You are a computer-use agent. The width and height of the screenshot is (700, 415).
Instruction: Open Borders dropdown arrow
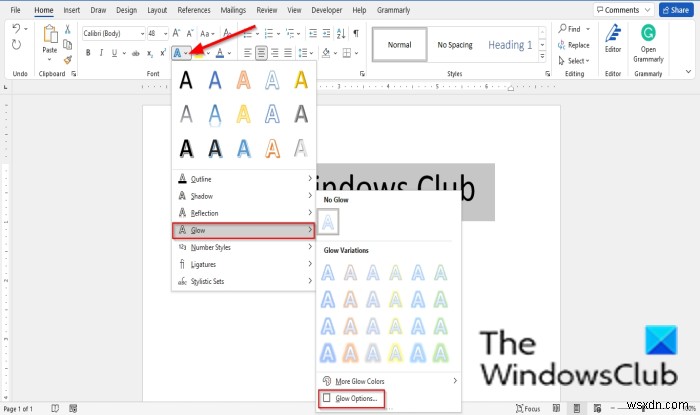357,53
